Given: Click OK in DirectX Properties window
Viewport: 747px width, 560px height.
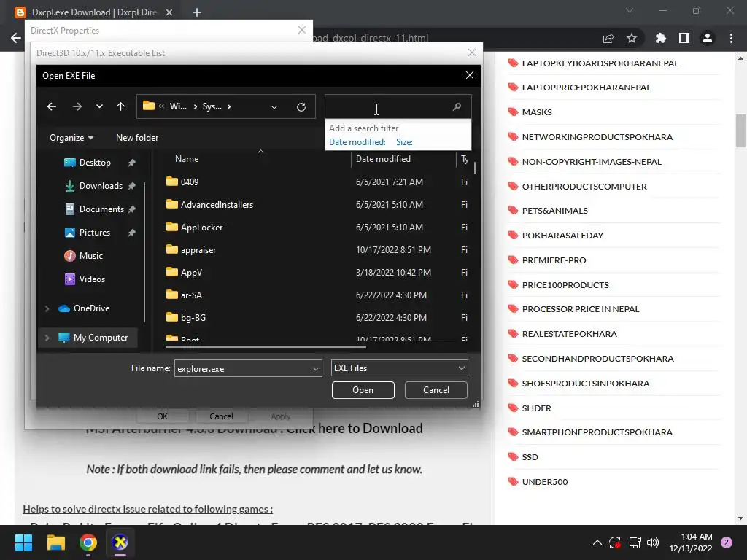Looking at the screenshot, I should click(163, 416).
